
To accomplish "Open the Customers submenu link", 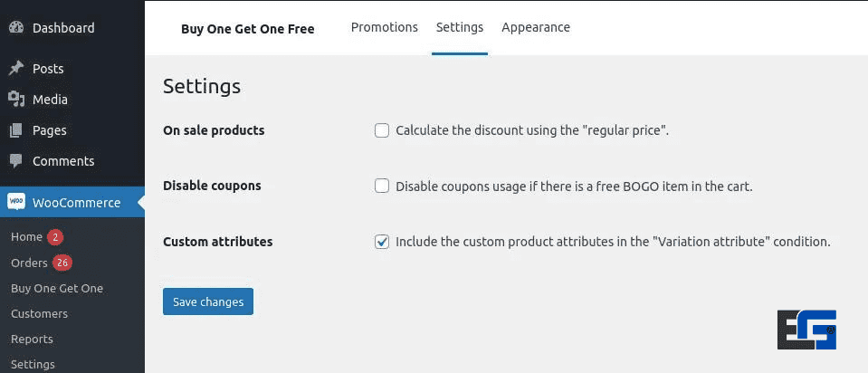I will coord(39,314).
